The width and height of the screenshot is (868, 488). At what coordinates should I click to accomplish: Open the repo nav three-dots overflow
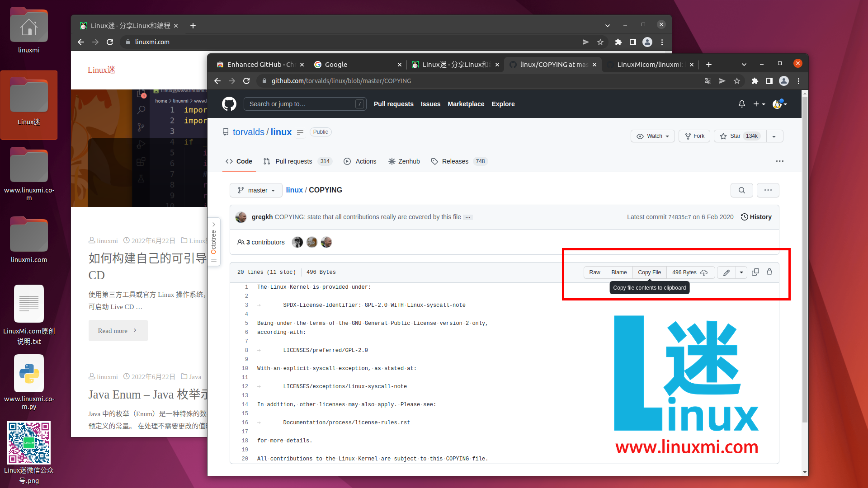point(780,161)
